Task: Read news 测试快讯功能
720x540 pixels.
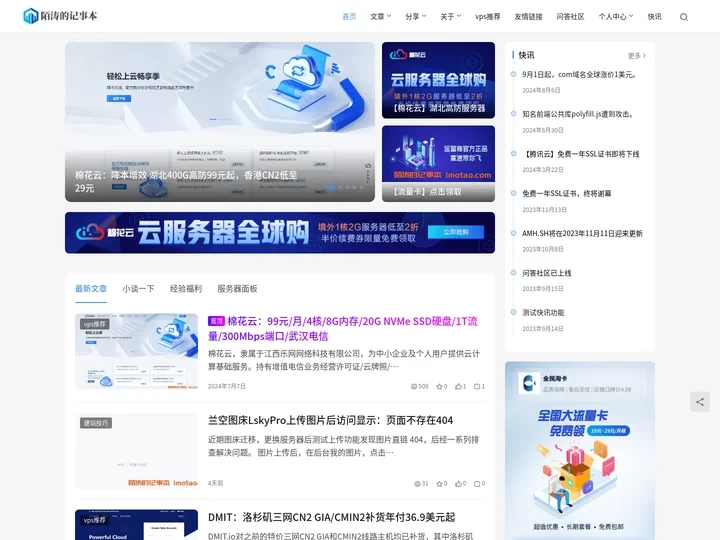Action: click(543, 312)
